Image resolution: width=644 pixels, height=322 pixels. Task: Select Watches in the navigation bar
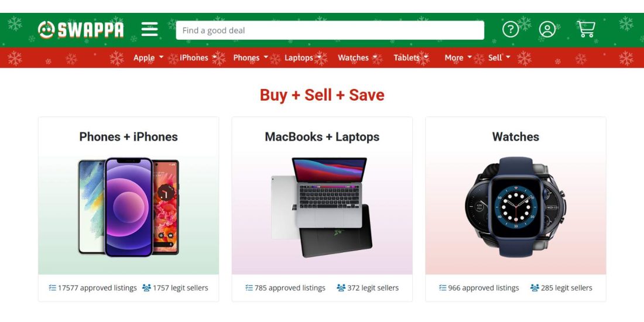click(353, 57)
